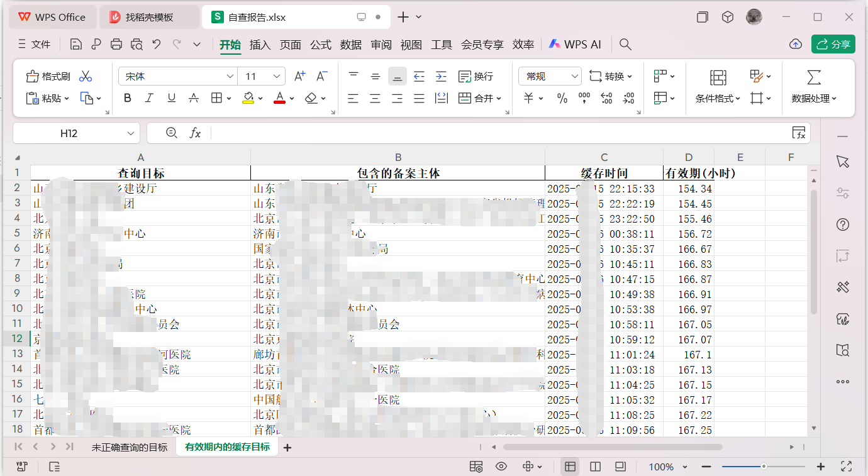
Task: Click the green 分享 (Share) button
Action: tap(833, 44)
